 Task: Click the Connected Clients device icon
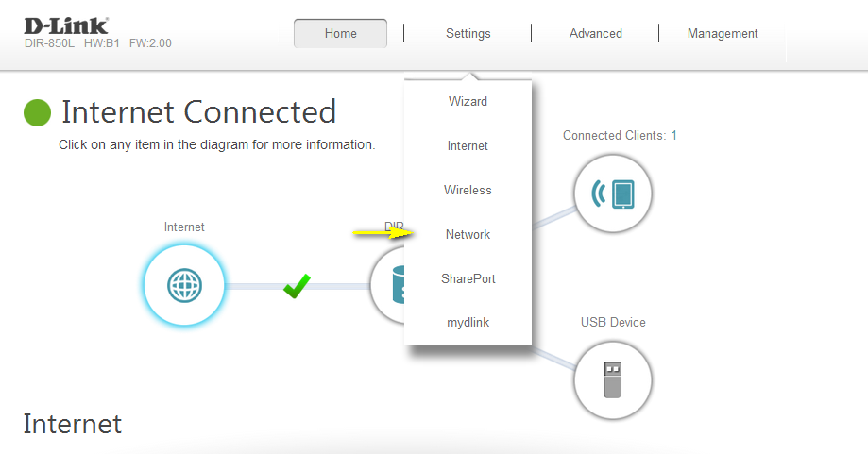click(x=613, y=193)
